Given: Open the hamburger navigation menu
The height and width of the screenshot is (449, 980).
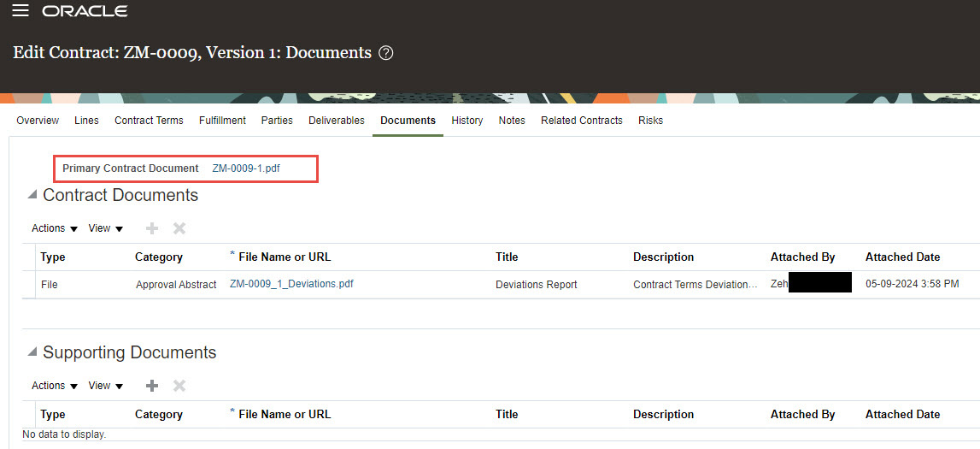Looking at the screenshot, I should [x=21, y=10].
